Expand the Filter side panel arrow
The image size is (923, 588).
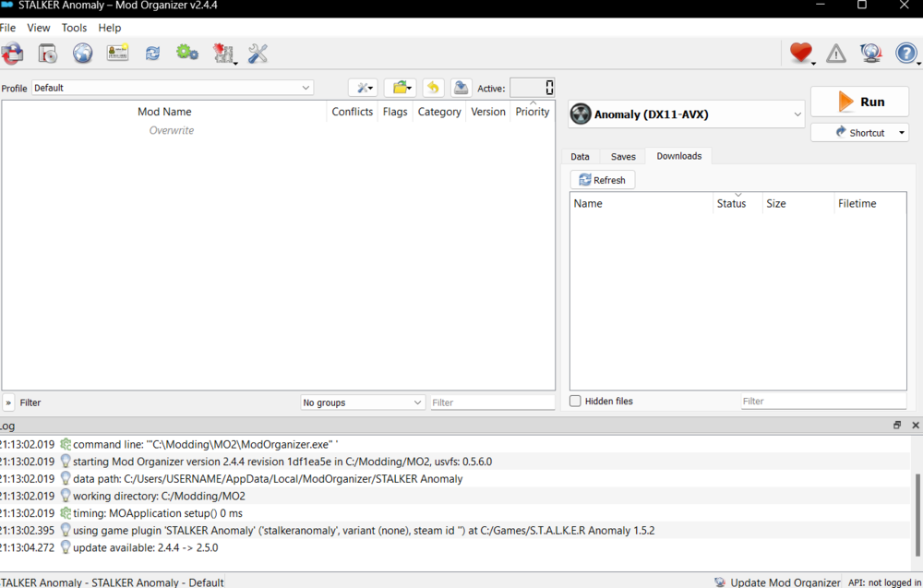coord(8,403)
